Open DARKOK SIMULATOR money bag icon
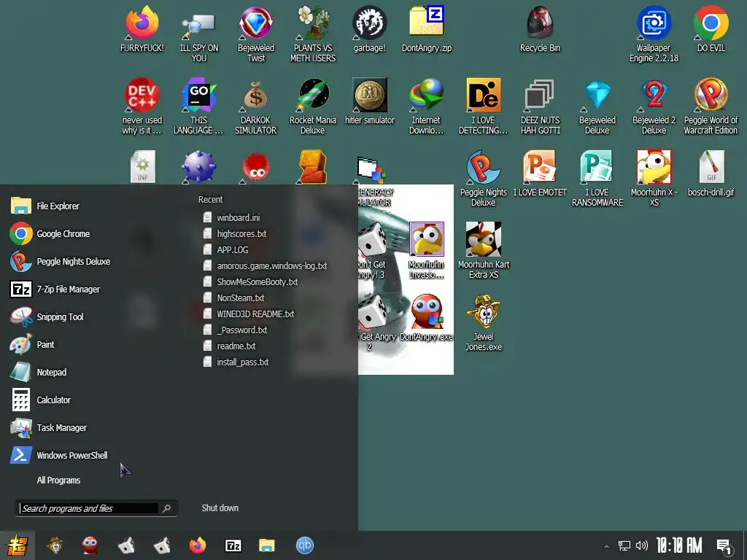This screenshot has height=560, width=747. 256,107
